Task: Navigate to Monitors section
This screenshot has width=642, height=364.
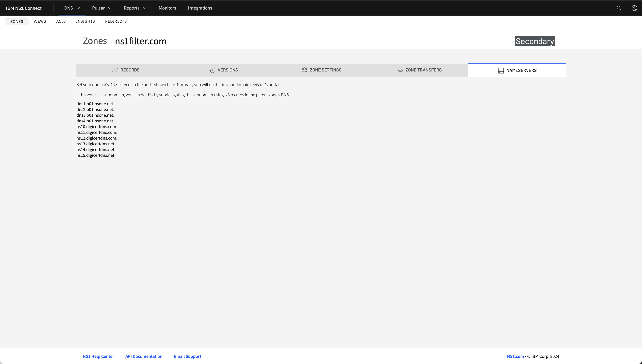Action: 167,8
